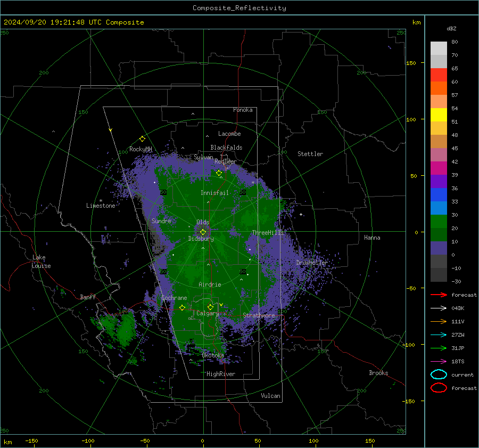The height and width of the screenshot is (448, 479).
Task: Pick the dark grey -10 to -30 swatch
Action: [x=439, y=275]
